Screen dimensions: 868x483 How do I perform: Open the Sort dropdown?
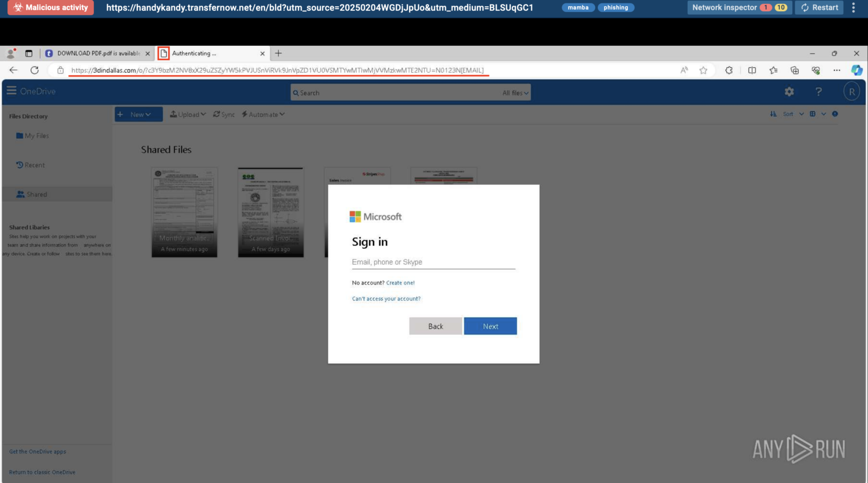point(793,114)
